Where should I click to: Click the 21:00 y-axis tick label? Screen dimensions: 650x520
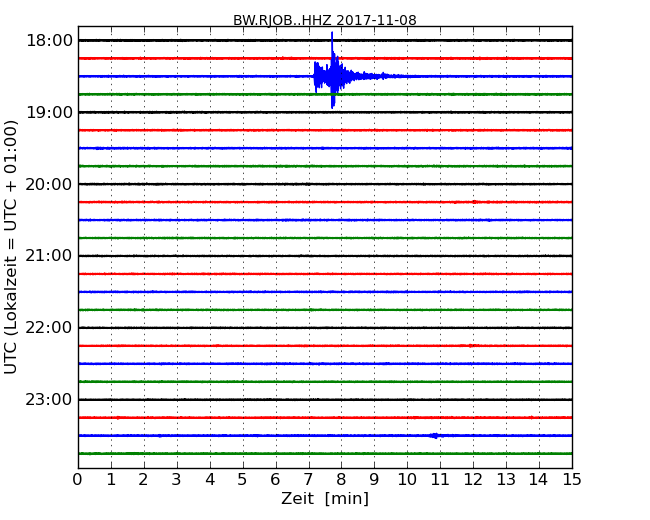(49, 256)
